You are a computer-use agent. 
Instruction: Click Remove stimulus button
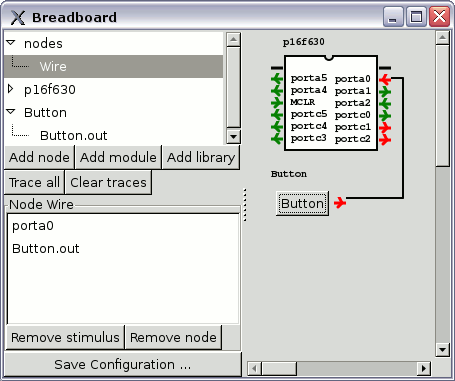click(x=65, y=337)
